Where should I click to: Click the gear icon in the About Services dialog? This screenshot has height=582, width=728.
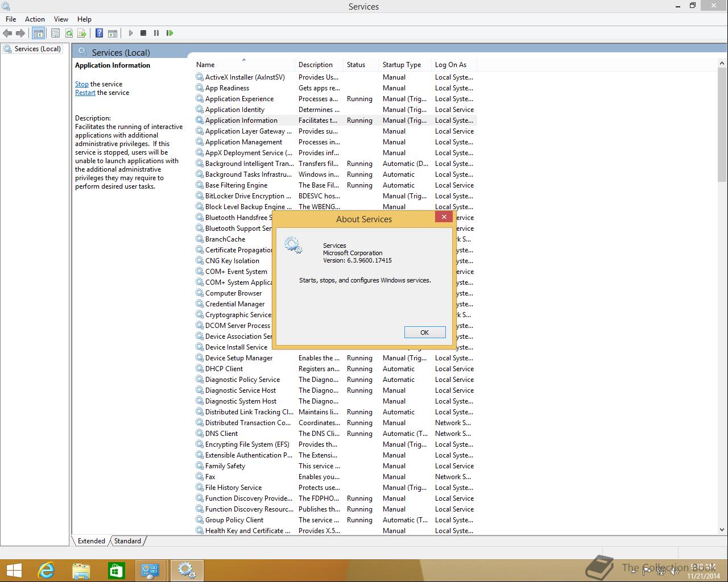(293, 246)
